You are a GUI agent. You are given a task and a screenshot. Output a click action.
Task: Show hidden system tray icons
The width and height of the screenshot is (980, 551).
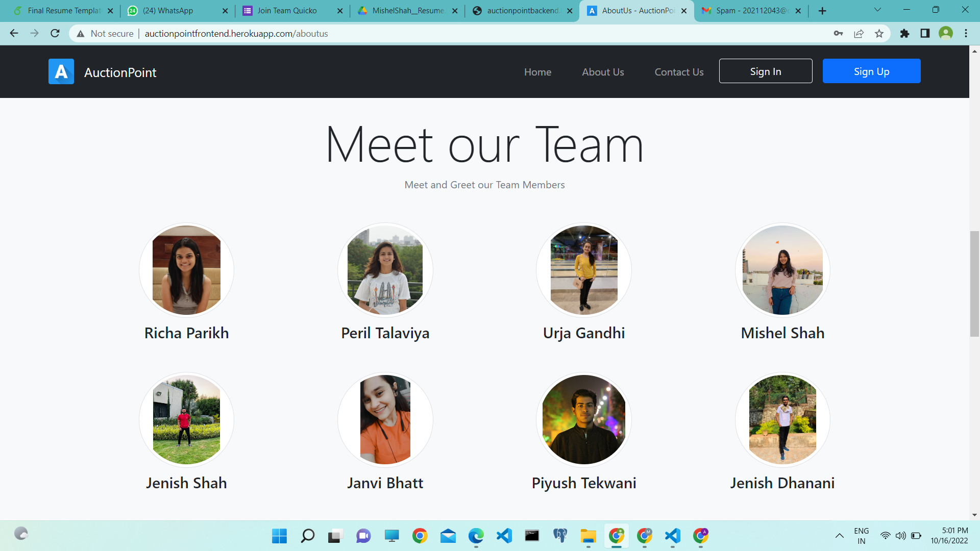839,536
